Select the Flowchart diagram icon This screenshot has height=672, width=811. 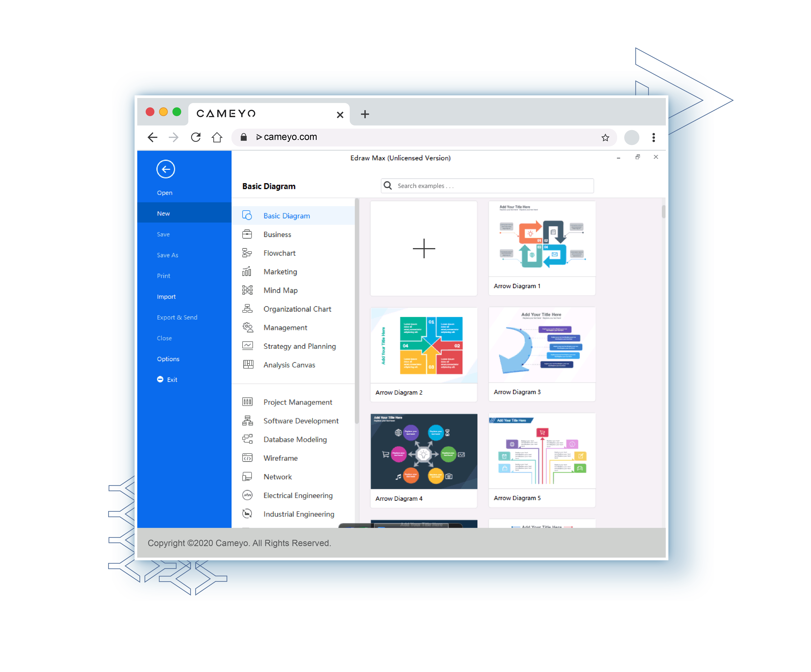tap(247, 253)
